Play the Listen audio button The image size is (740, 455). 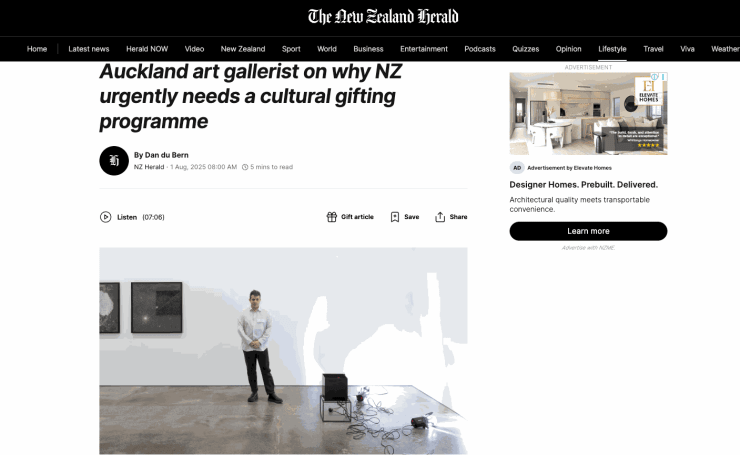pos(105,217)
